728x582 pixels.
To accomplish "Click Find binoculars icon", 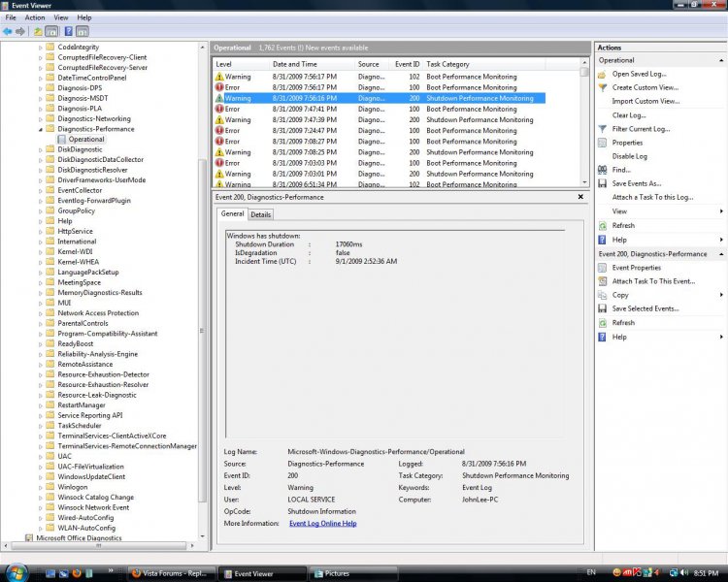I will tap(602, 170).
